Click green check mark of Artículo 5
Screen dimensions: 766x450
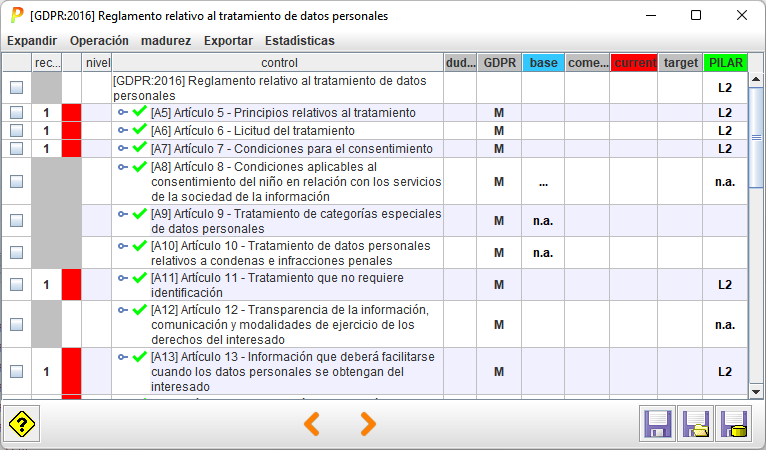140,111
